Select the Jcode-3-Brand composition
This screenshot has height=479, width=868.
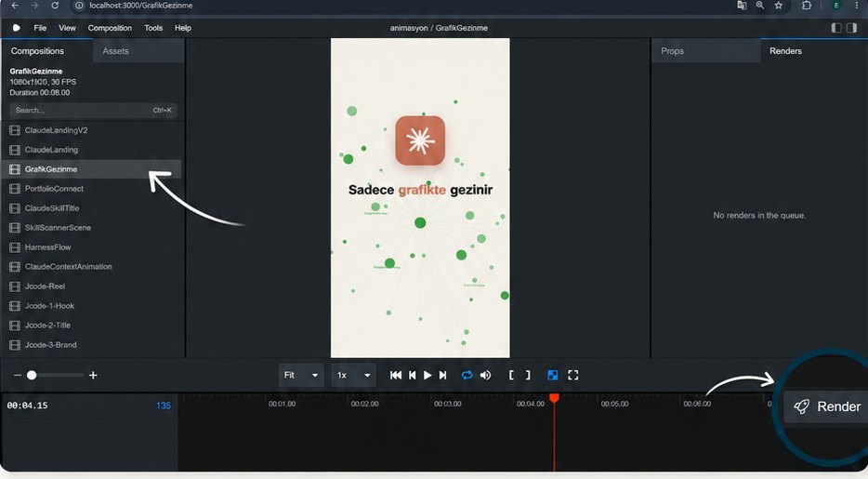91,344
